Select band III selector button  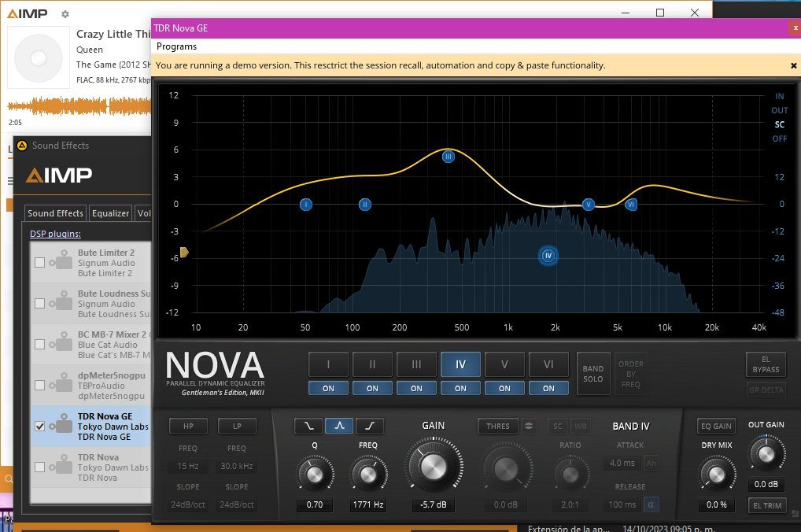pyautogui.click(x=416, y=364)
